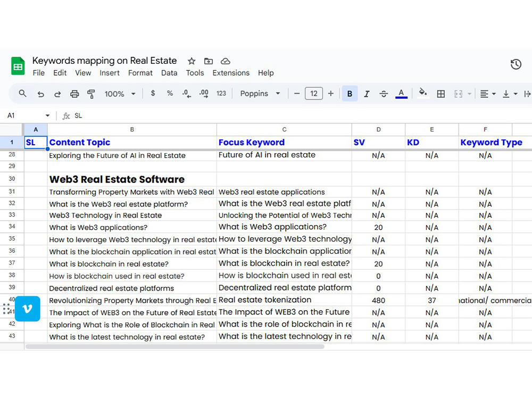Click the move to folder icon
This screenshot has height=399, width=532.
(209, 61)
